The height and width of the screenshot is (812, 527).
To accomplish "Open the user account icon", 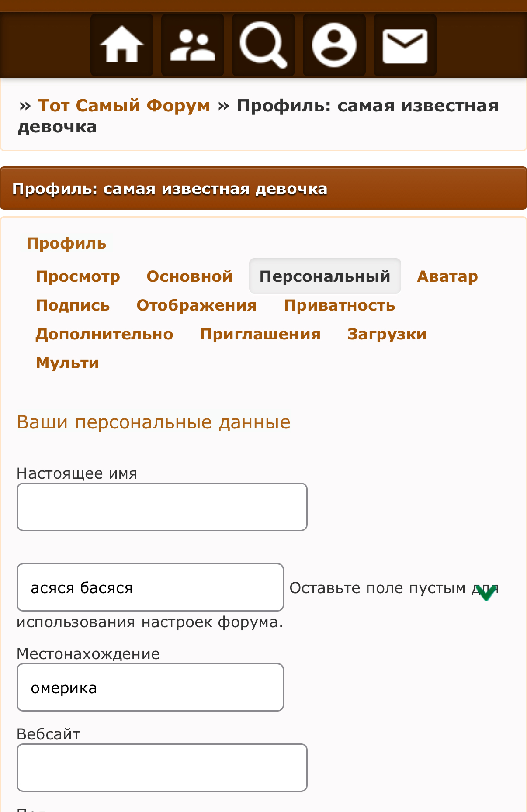I will pyautogui.click(x=334, y=45).
